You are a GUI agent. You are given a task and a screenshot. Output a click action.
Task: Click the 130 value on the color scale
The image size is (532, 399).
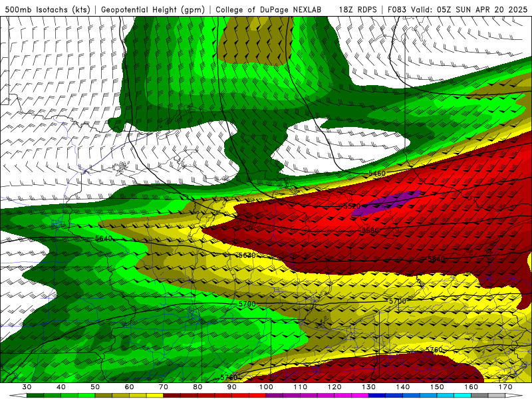(x=369, y=387)
